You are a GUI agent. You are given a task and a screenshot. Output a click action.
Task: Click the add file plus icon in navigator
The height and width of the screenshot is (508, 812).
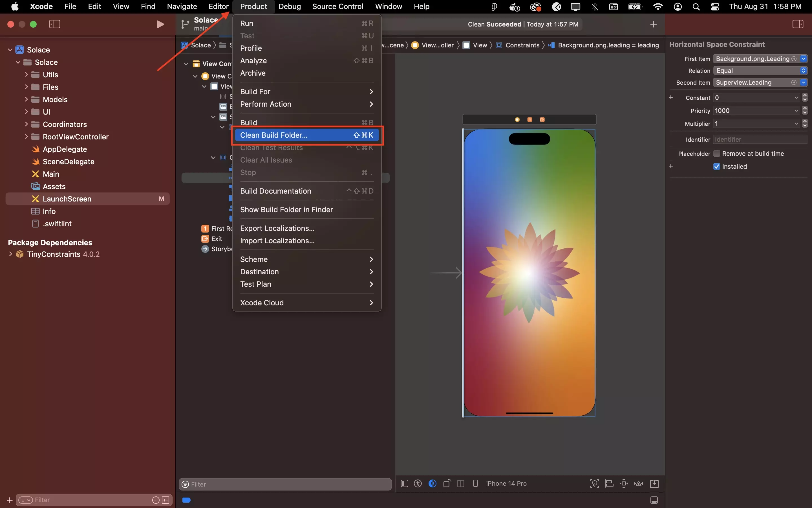(x=10, y=500)
